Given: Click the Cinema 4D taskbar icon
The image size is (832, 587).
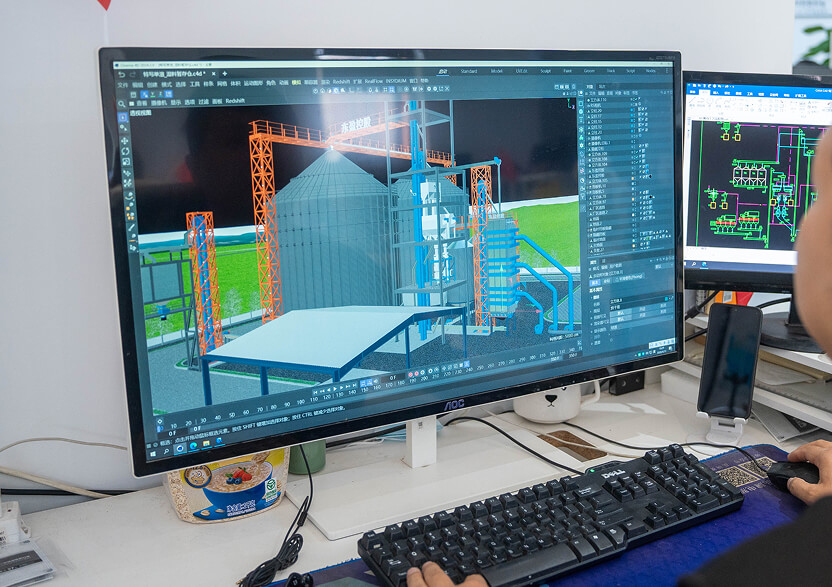Looking at the screenshot, I should (x=180, y=448).
